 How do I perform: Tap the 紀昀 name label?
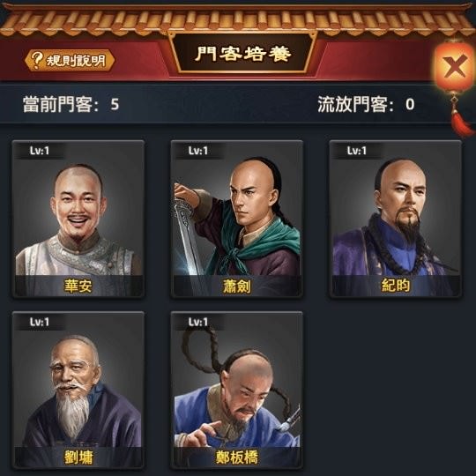[x=396, y=286]
